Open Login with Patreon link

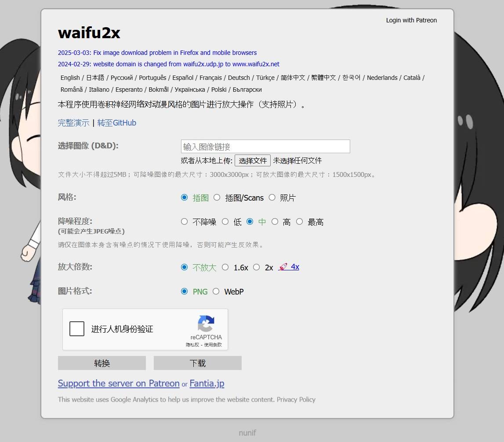[411, 20]
